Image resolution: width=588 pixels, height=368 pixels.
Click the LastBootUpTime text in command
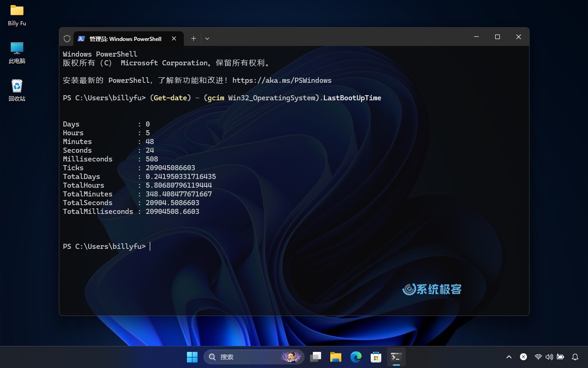point(352,98)
